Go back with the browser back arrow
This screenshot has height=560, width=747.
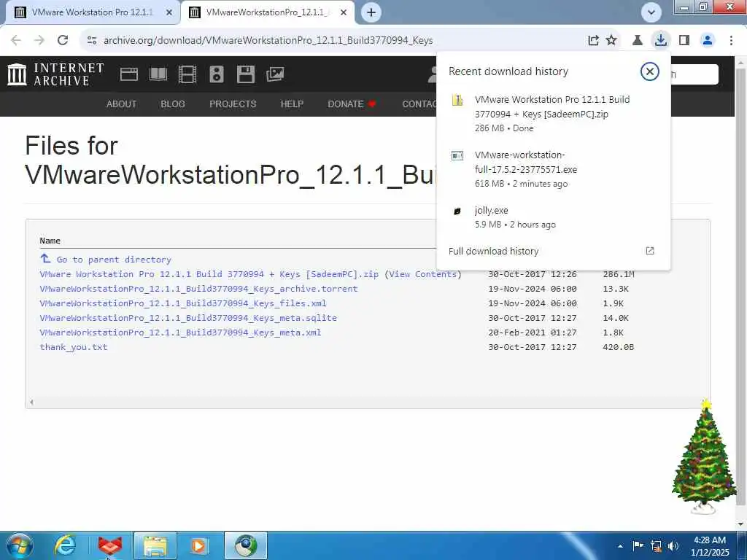(16, 41)
